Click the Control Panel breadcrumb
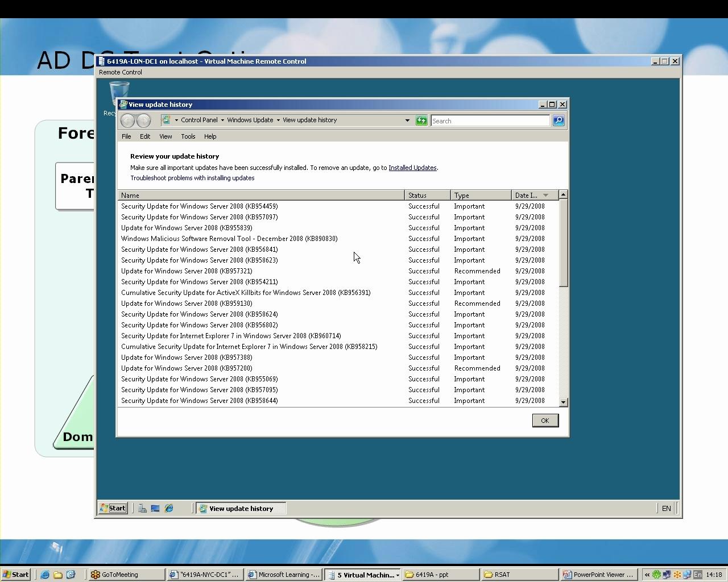The width and height of the screenshot is (728, 582). point(199,120)
